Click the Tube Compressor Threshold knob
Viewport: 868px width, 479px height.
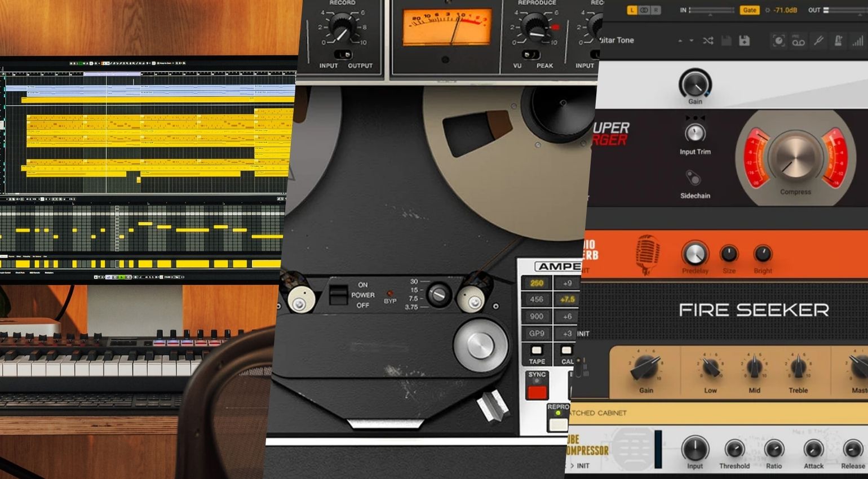point(734,449)
